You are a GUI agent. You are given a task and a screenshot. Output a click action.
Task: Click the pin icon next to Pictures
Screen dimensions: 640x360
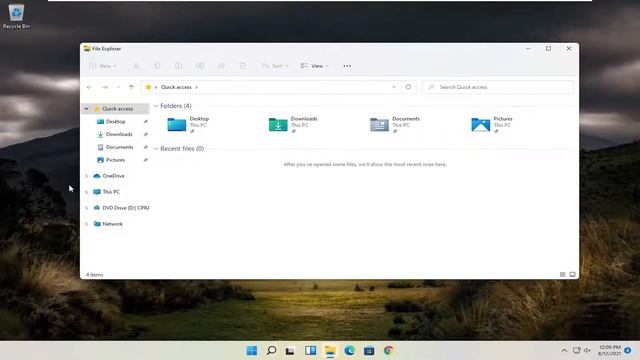point(145,160)
